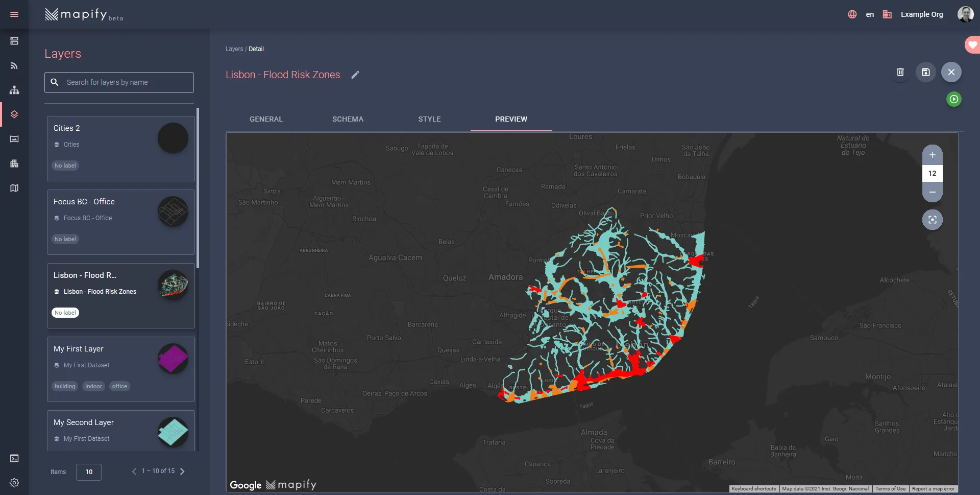Click the organization building icon
Image resolution: width=980 pixels, height=495 pixels.
pos(887,14)
